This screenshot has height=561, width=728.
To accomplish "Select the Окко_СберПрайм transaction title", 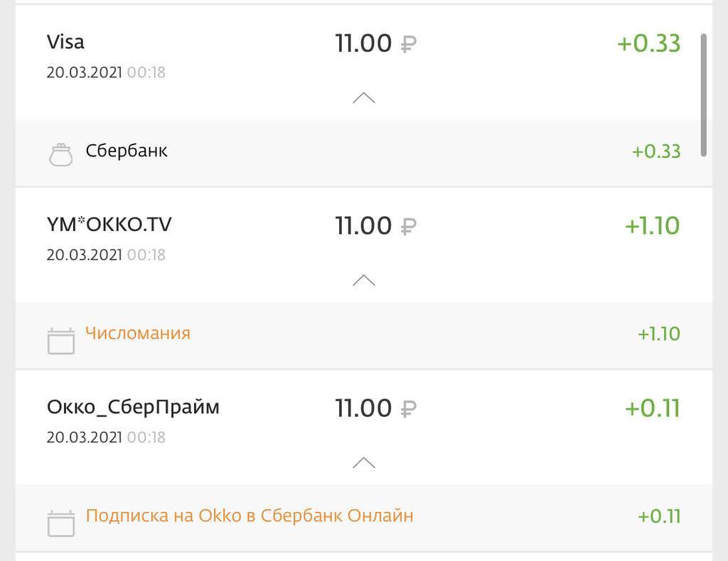I will point(133,407).
